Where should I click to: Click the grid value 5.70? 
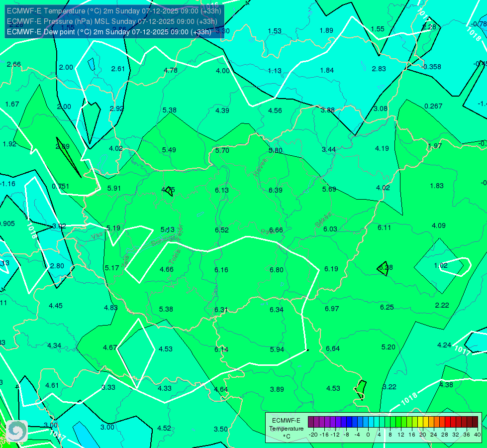[222, 150]
